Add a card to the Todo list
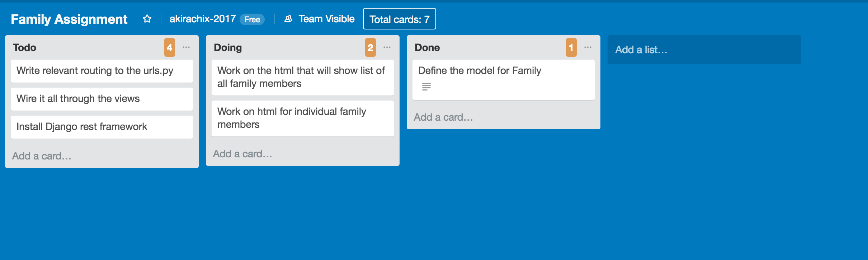This screenshot has height=260, width=868. pos(42,156)
